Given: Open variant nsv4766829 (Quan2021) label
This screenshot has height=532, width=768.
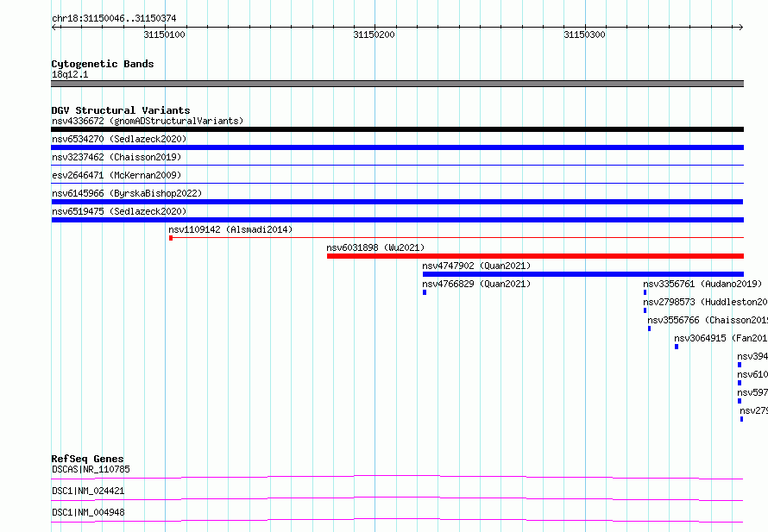Looking at the screenshot, I should [x=476, y=284].
